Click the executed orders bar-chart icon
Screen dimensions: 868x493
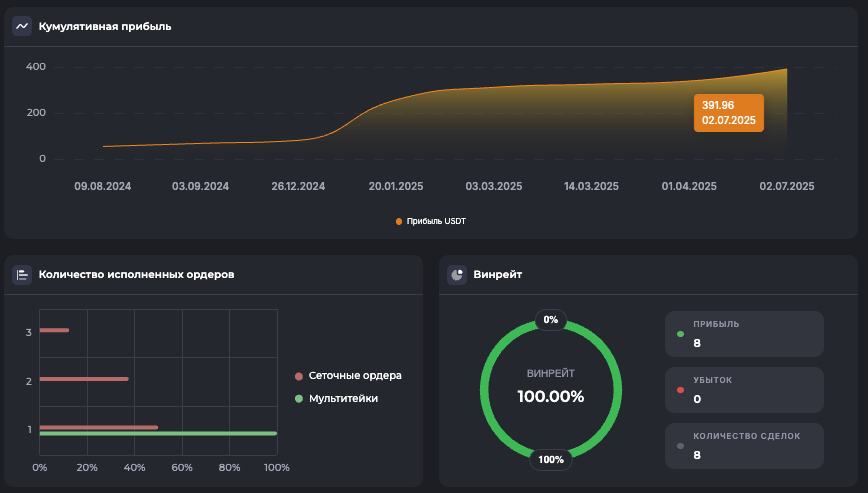click(x=22, y=274)
